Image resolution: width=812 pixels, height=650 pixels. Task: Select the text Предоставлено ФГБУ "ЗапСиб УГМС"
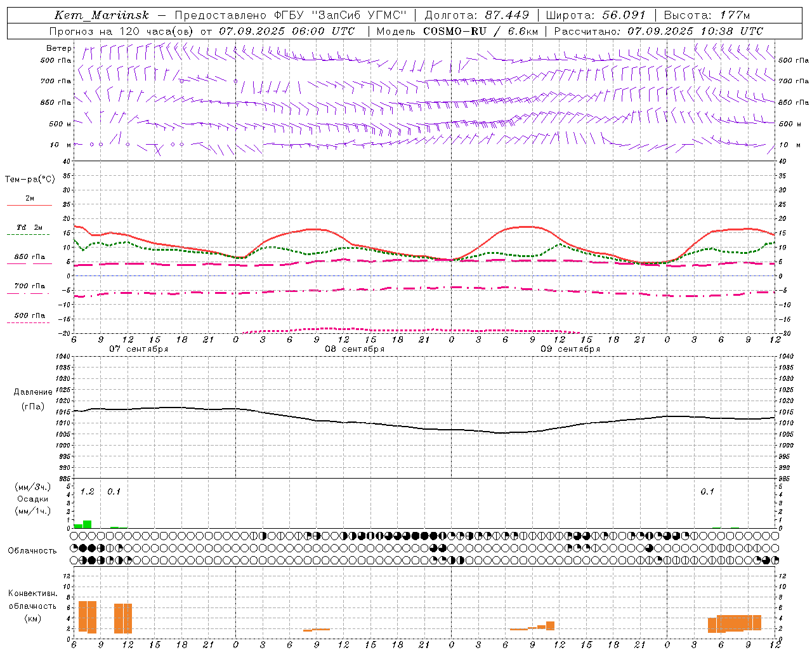(x=290, y=15)
